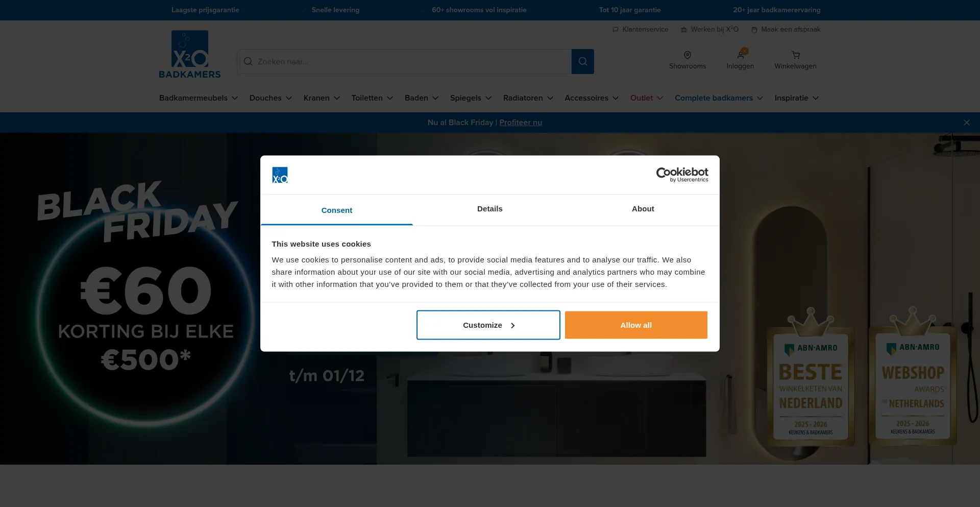Expand the Badkamermeubels menu
This screenshot has width=980, height=507.
(x=199, y=98)
